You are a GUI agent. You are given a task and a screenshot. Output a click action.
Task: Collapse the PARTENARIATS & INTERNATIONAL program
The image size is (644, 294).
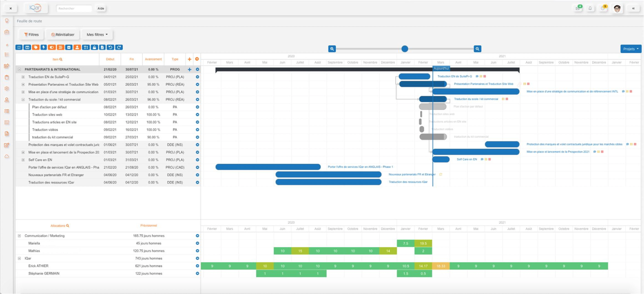(x=20, y=69)
